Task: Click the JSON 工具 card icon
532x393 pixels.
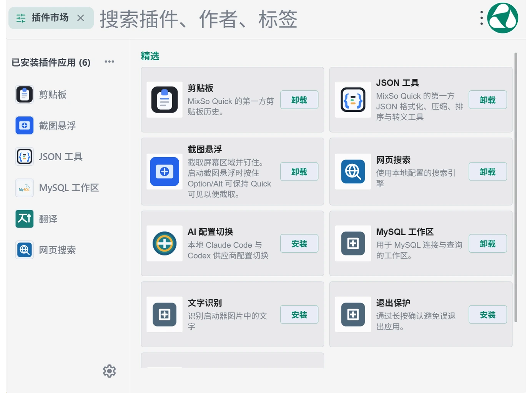Action: [x=353, y=100]
